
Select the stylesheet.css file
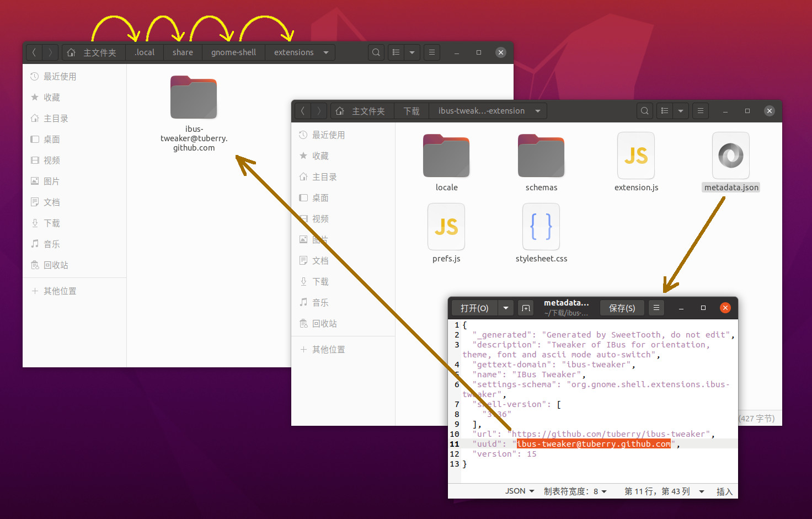pos(541,233)
